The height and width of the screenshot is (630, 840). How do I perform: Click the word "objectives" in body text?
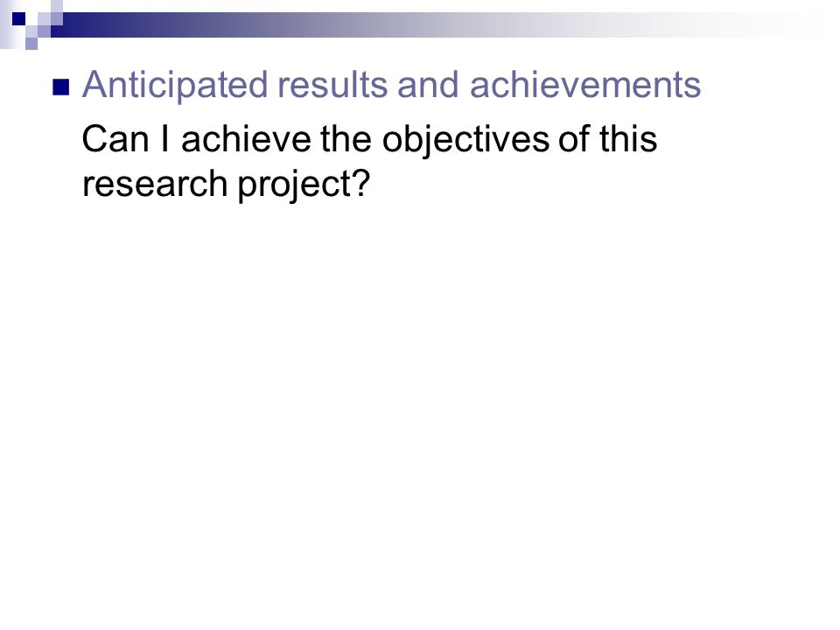pos(465,140)
